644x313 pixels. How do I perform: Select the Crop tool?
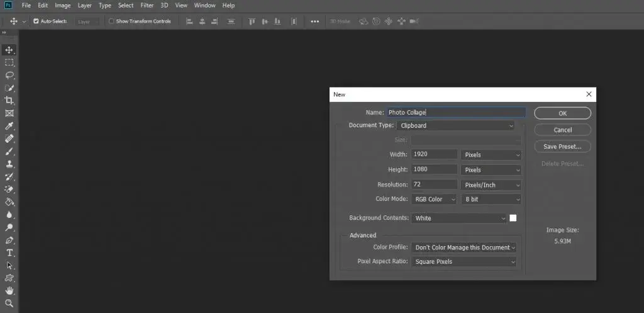point(9,100)
